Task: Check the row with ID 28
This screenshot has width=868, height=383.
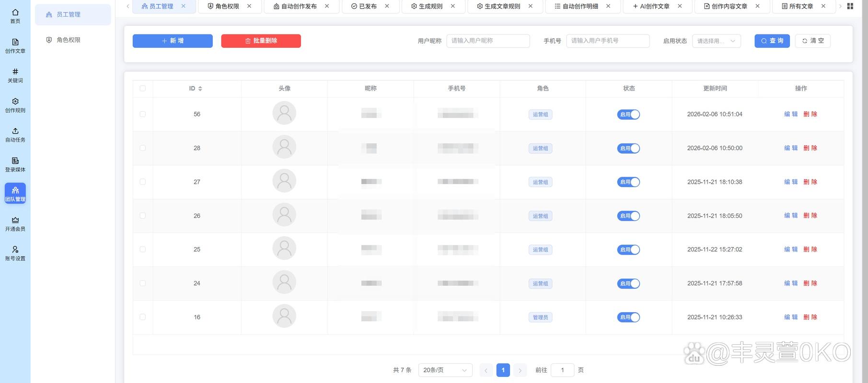Action: [142, 148]
